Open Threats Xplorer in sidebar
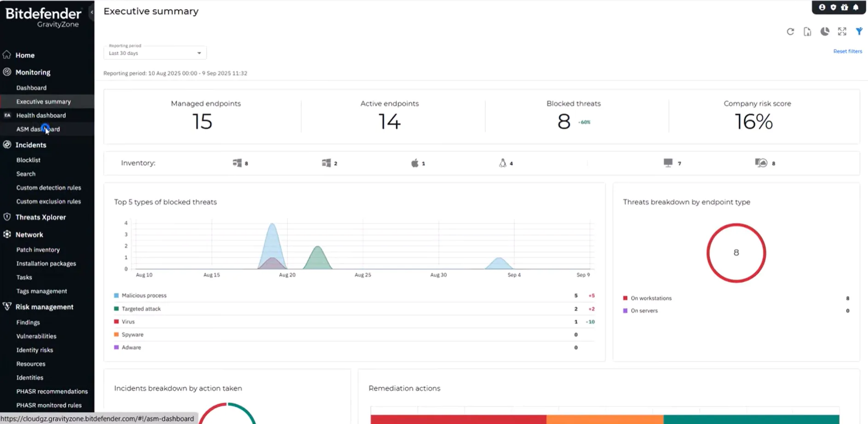Screen dimensions: 868x424 (x=40, y=217)
